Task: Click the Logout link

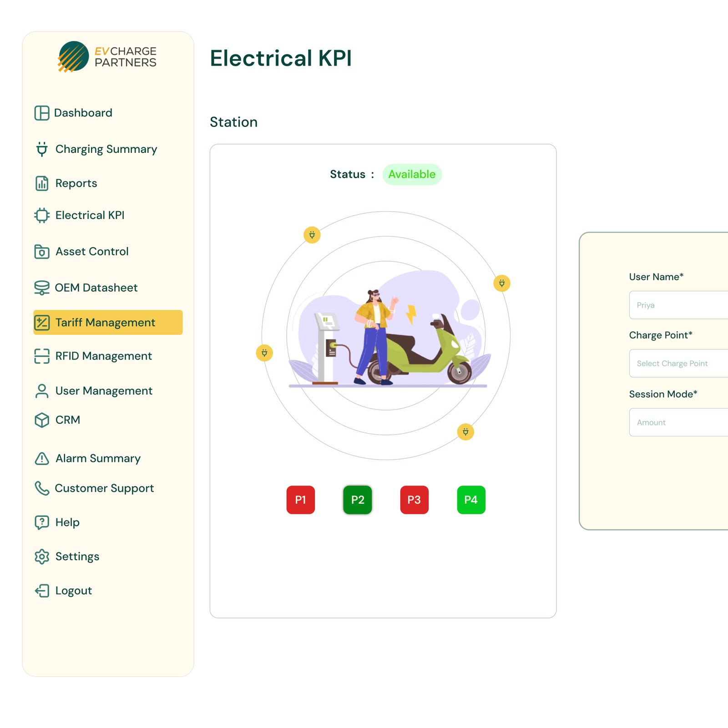Action: pos(73,591)
